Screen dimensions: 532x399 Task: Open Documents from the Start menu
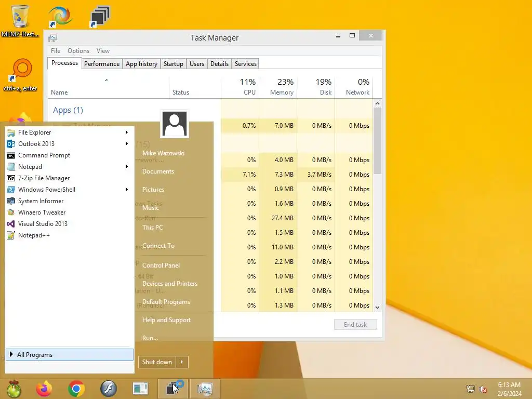point(158,171)
